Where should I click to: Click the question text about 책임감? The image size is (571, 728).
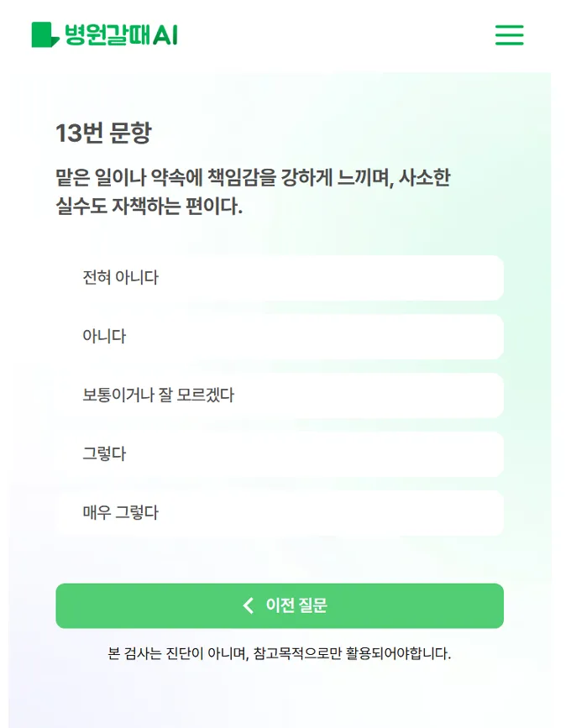pos(254,190)
